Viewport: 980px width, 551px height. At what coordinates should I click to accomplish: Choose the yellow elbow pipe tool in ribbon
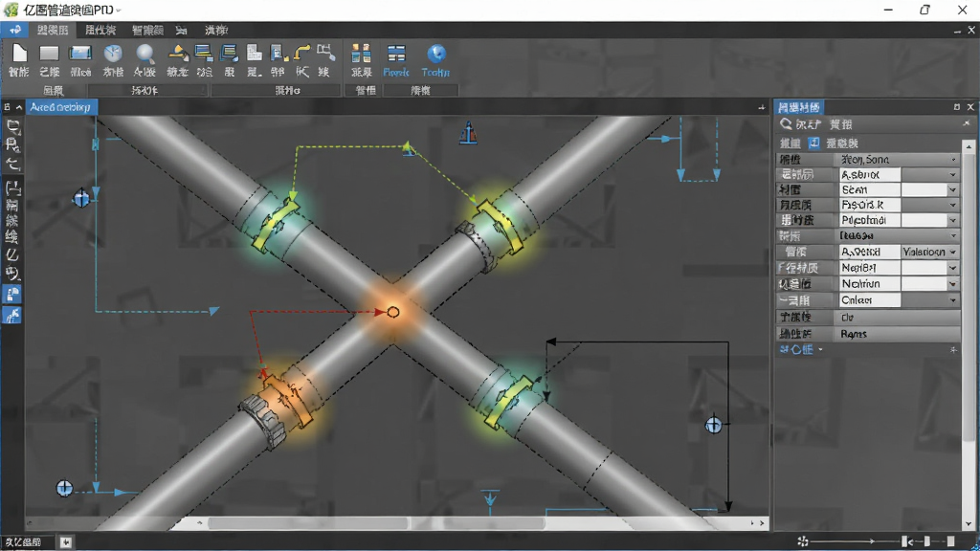[302, 54]
